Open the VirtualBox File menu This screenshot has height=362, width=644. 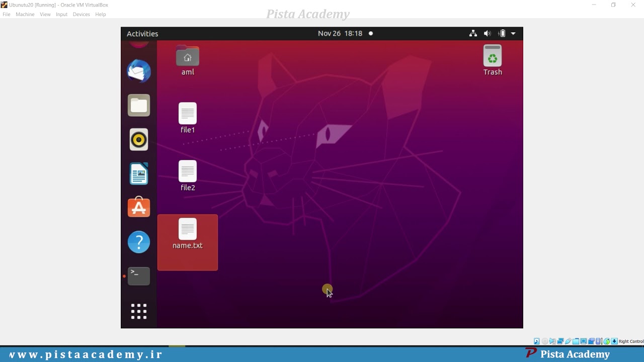[7, 15]
